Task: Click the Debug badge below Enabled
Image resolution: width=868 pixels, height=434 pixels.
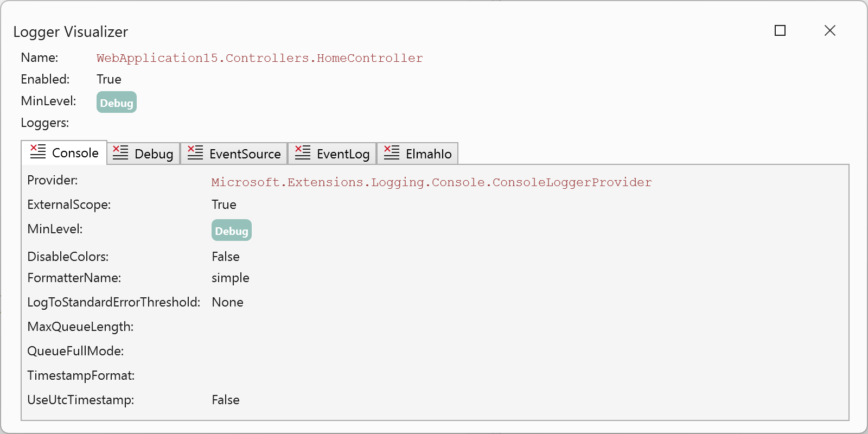Action: pos(117,103)
